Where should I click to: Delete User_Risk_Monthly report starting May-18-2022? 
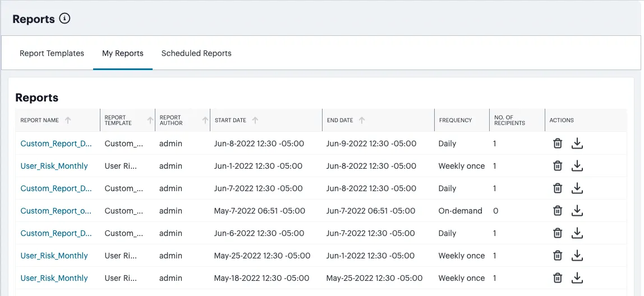click(558, 278)
